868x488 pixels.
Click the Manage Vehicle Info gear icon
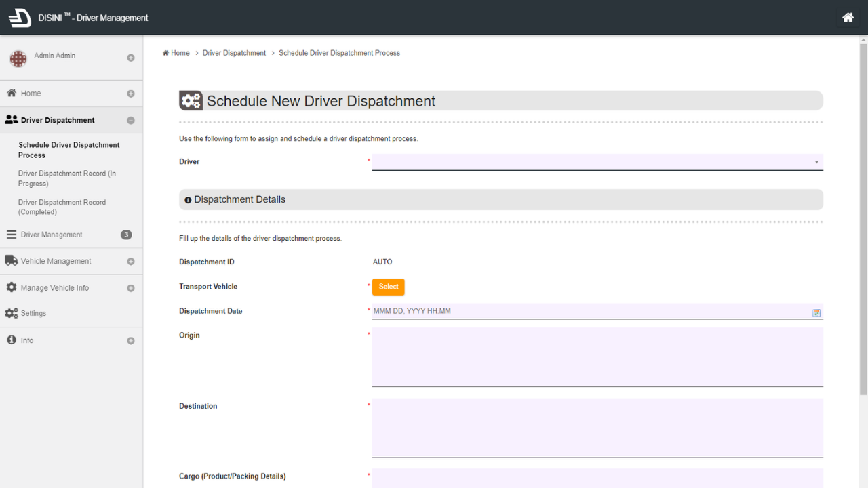[x=12, y=287]
